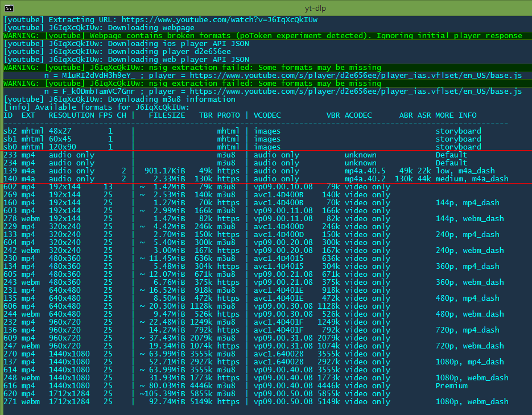Select the "480p, mp4_dash" info text
This screenshot has width=532, height=415.
pyautogui.click(x=468, y=298)
